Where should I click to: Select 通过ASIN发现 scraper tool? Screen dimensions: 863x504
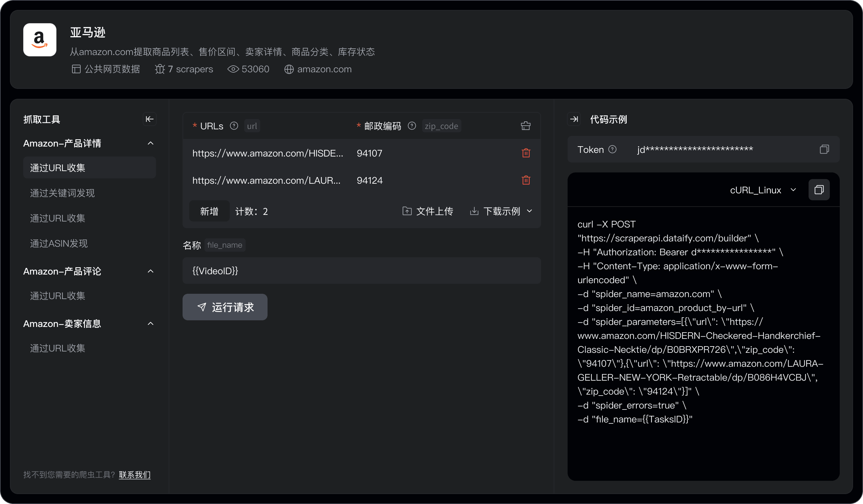58,243
